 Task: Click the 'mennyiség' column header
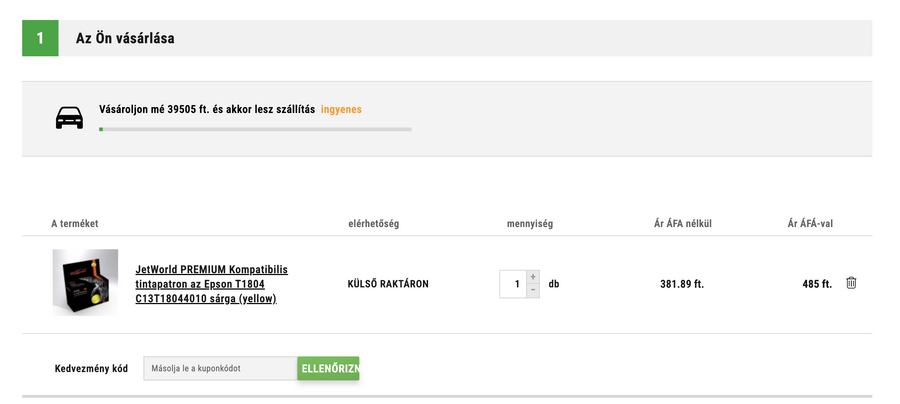point(530,223)
